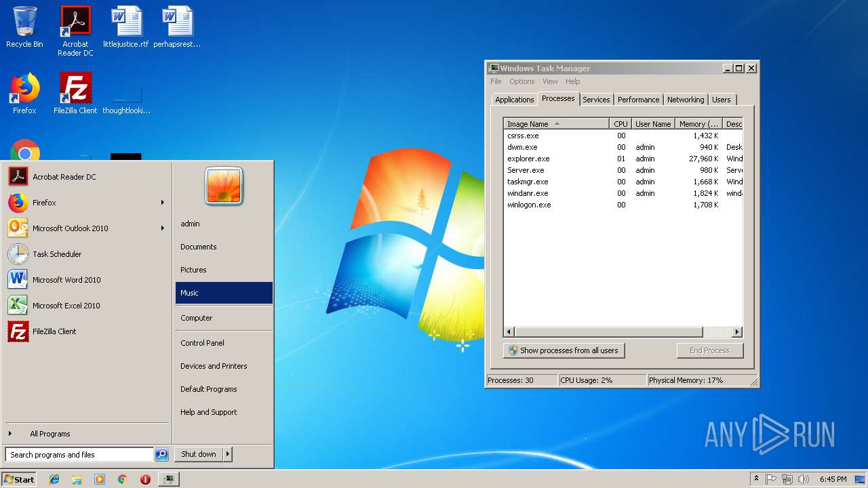868x488 pixels.
Task: Open littlejustice.rtf desktop file
Action: point(126,27)
